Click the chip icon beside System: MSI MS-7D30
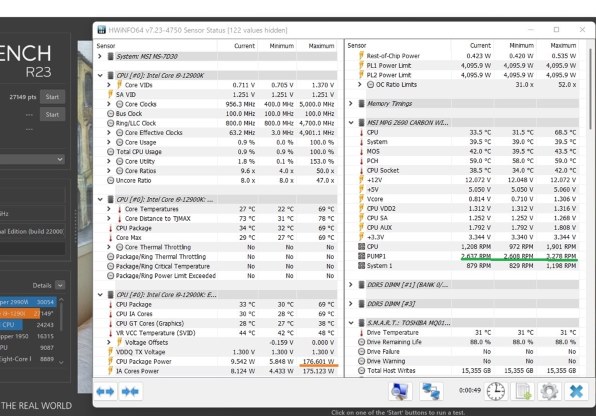Image resolution: width=596 pixels, height=416 pixels. tap(111, 56)
